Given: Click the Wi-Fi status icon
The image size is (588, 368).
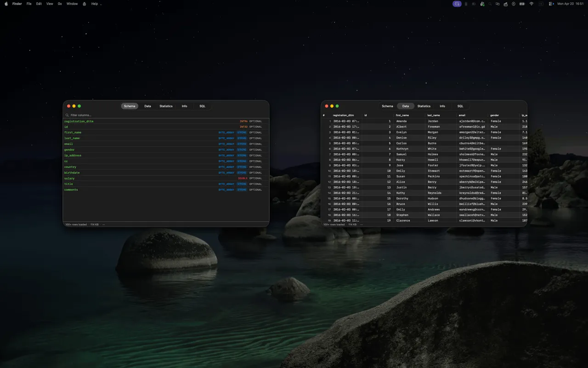Looking at the screenshot, I should 531,4.
